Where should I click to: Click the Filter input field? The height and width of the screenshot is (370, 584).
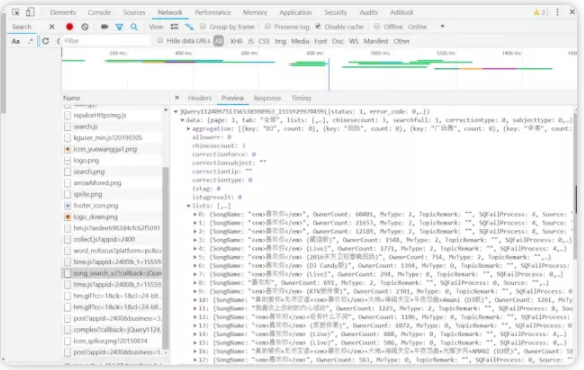click(x=106, y=41)
